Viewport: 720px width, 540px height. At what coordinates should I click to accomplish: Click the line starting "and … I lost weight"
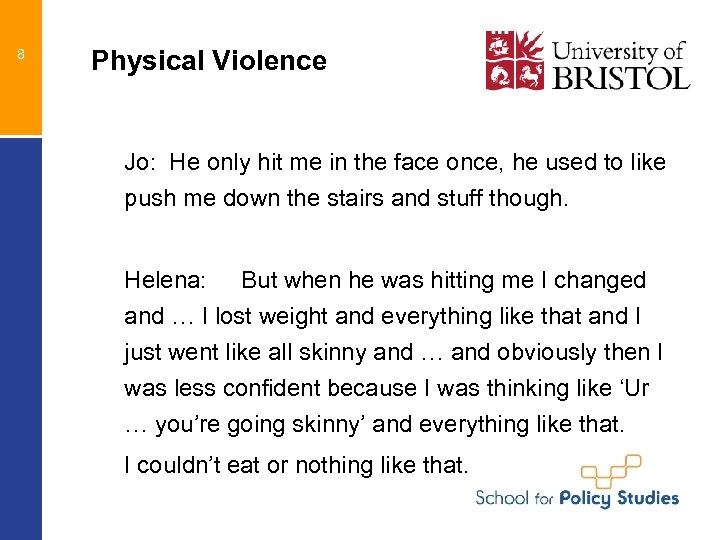pyautogui.click(x=382, y=316)
